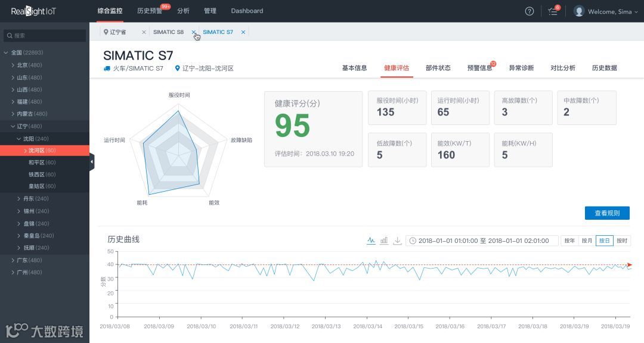
Task: Open the date range picker field
Action: (x=482, y=241)
